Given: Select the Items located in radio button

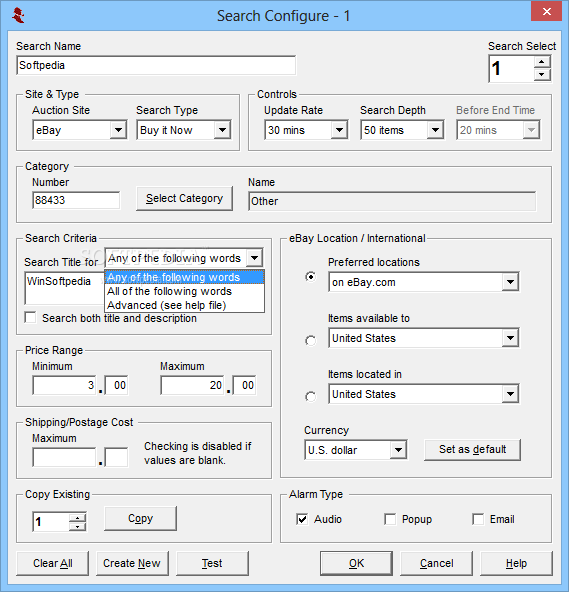Looking at the screenshot, I should 310,396.
